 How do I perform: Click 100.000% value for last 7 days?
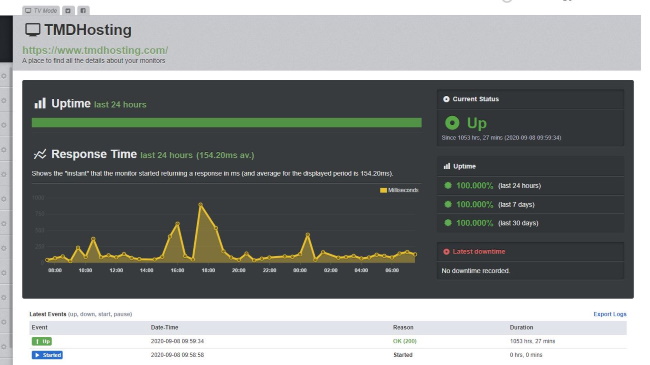tap(475, 204)
